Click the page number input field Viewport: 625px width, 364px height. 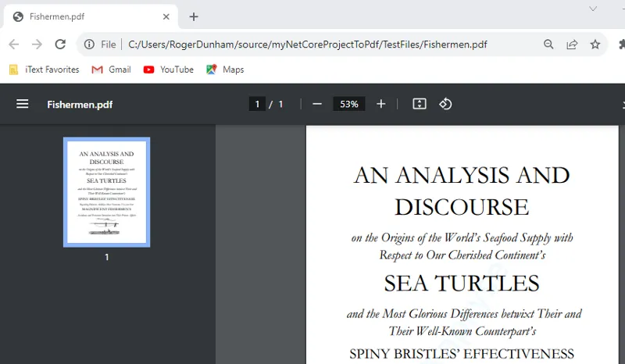pyautogui.click(x=257, y=104)
